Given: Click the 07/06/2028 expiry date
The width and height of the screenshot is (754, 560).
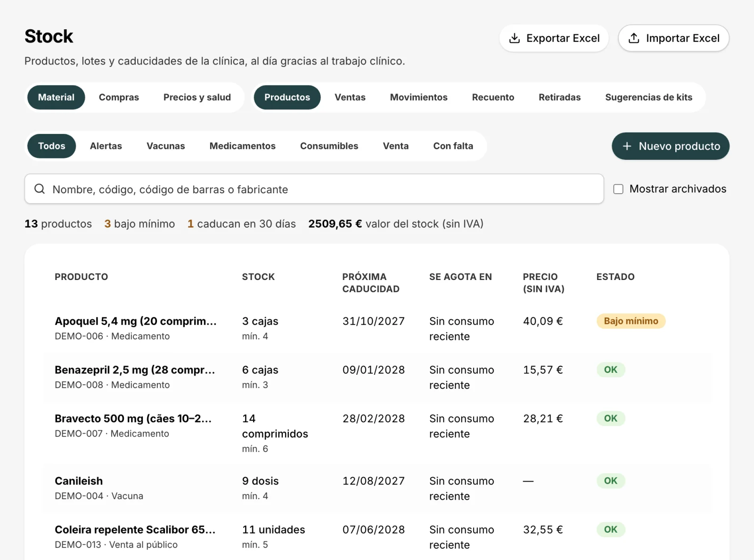Looking at the screenshot, I should [x=374, y=530].
